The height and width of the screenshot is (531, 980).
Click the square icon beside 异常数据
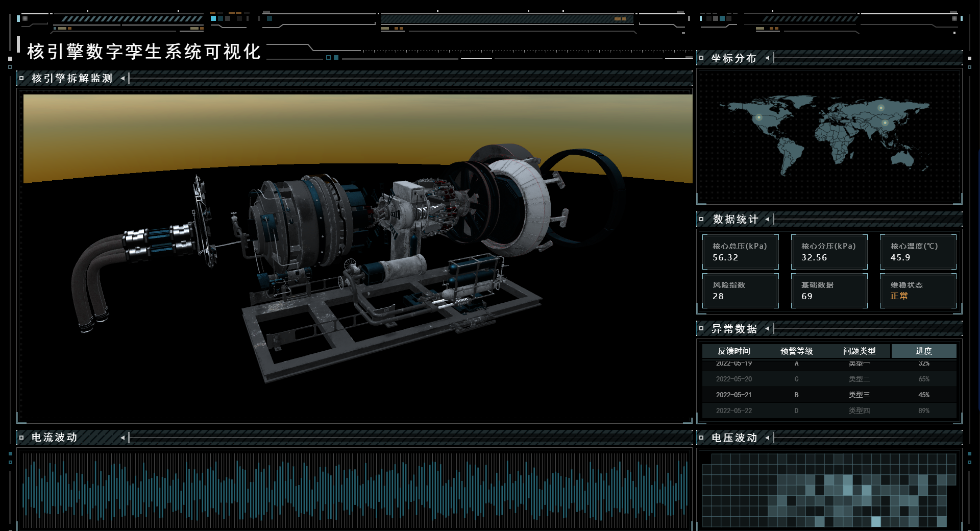pos(701,329)
